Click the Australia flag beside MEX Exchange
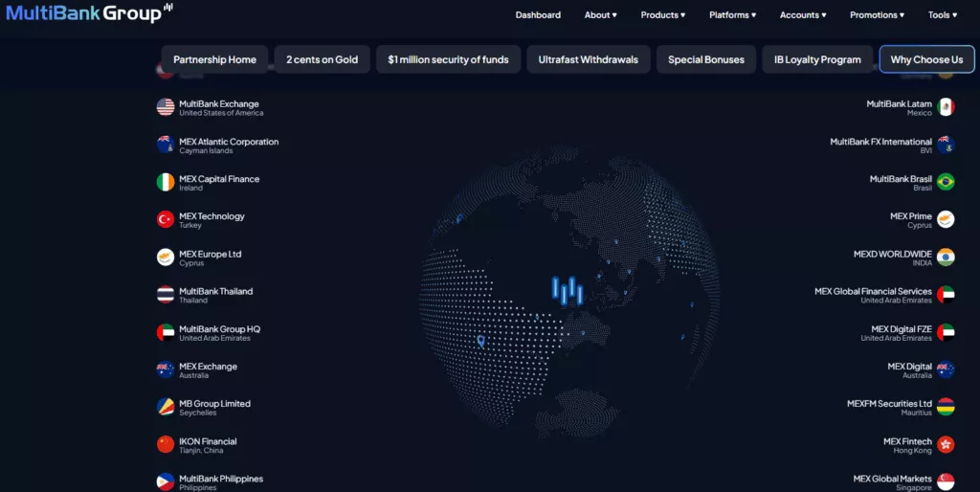The height and width of the screenshot is (492, 980). tap(166, 369)
